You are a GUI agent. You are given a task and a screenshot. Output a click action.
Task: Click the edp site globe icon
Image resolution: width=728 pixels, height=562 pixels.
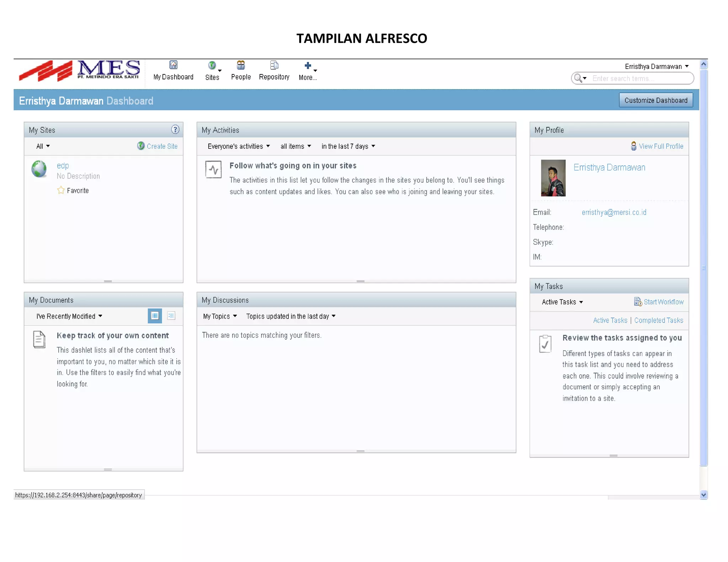tap(39, 169)
